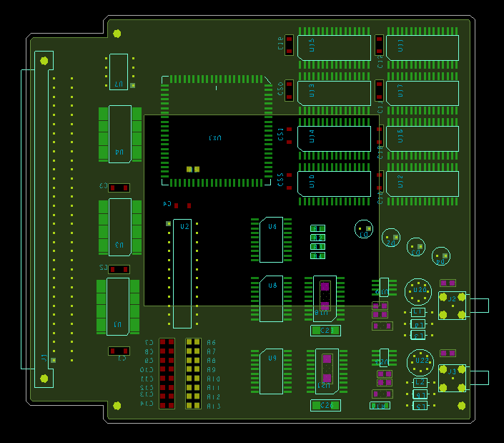This screenshot has height=443, width=504.
Task: Click the "A9" label text
Action: (211, 370)
